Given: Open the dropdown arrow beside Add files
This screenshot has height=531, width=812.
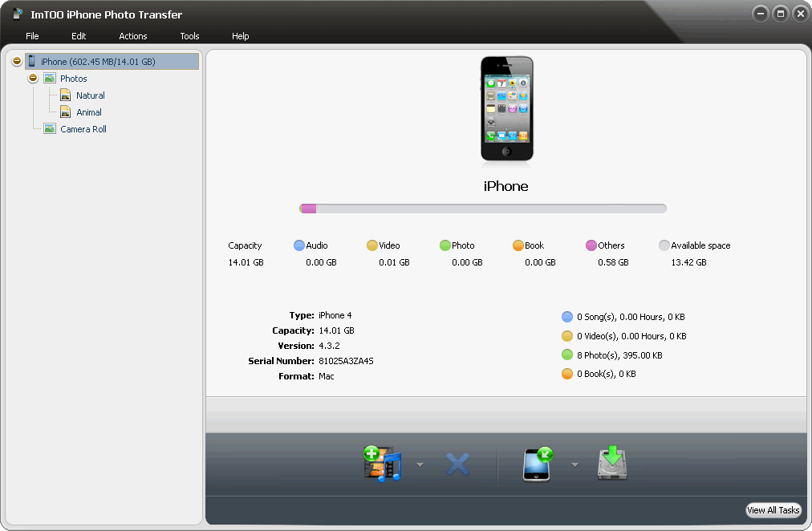Looking at the screenshot, I should click(420, 464).
